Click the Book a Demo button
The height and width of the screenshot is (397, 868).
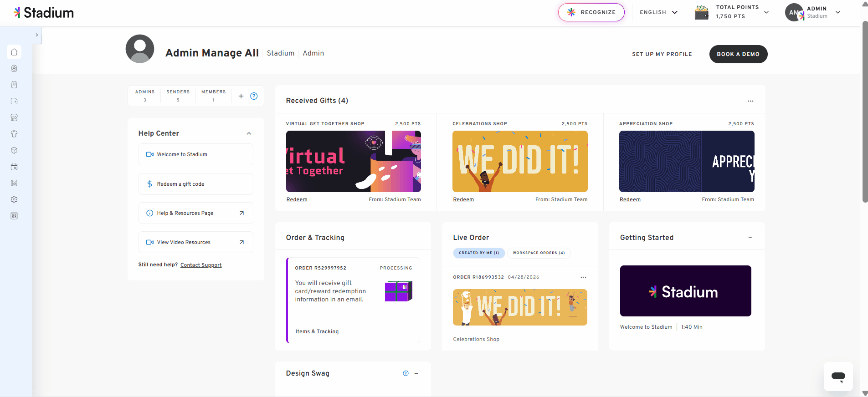pos(738,54)
